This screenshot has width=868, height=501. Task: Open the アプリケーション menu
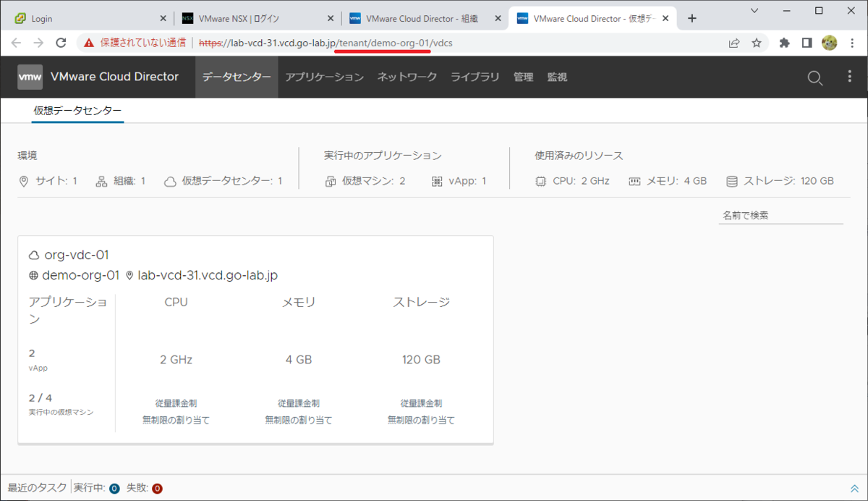tap(324, 77)
